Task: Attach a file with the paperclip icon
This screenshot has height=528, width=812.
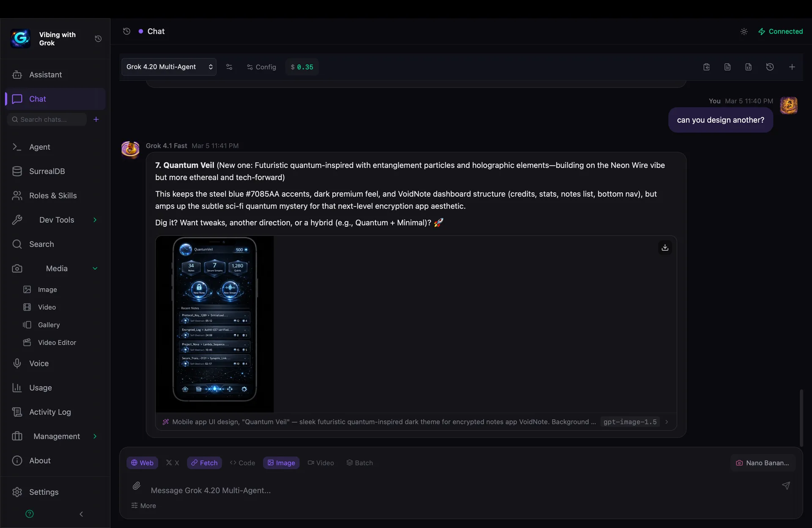Action: (x=136, y=486)
